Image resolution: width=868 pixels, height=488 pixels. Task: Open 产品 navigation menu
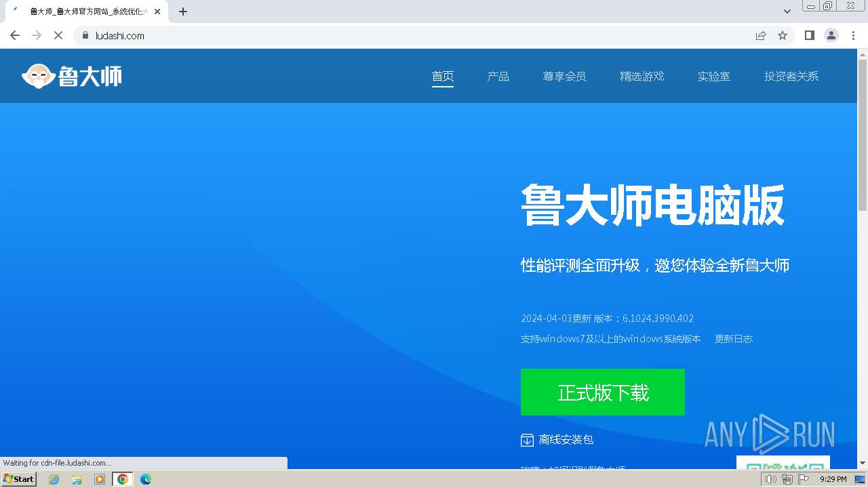click(x=498, y=77)
